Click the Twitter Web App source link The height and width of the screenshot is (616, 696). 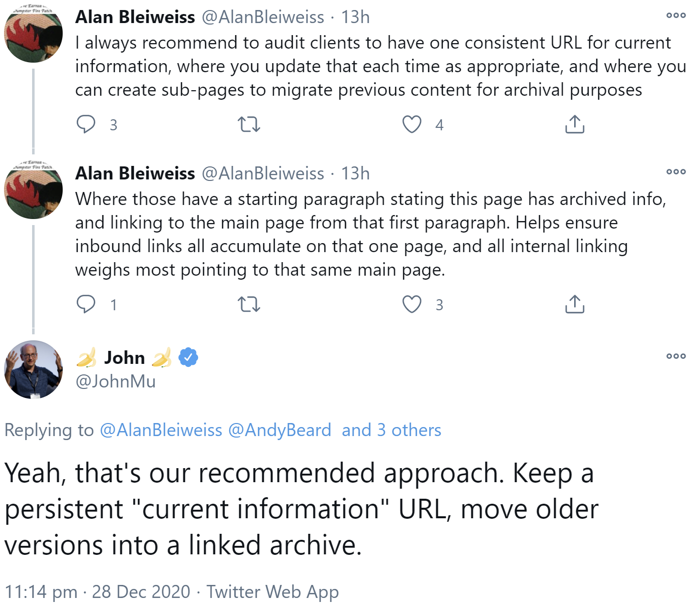[272, 592]
